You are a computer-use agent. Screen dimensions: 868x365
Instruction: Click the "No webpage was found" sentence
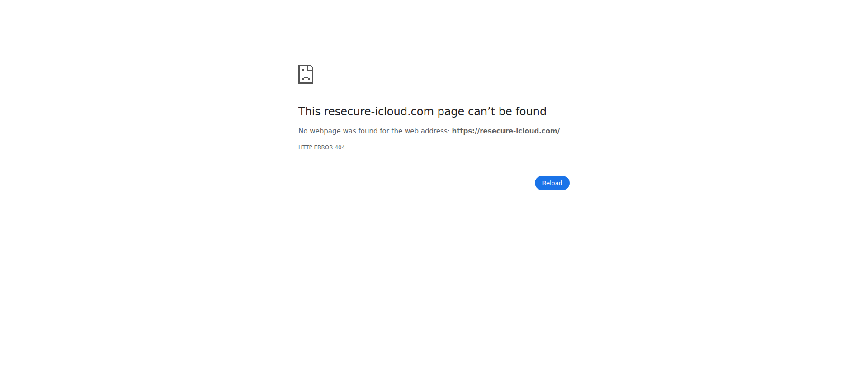[429, 131]
